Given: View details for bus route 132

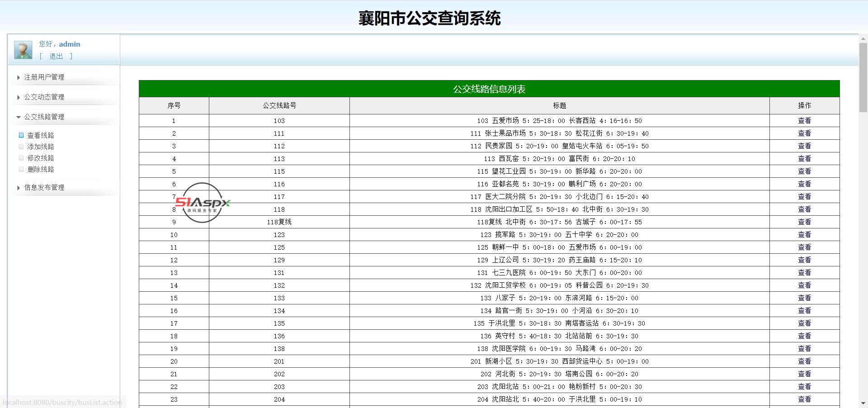Looking at the screenshot, I should [x=805, y=285].
